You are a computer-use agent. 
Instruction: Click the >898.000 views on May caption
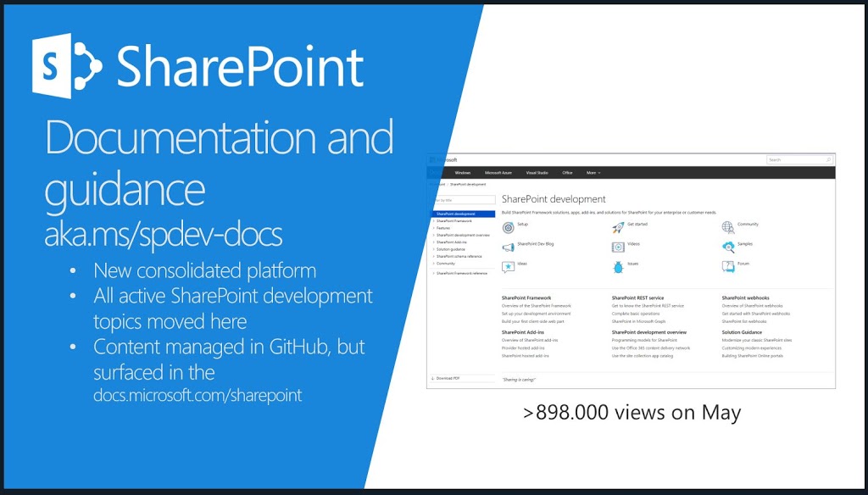pyautogui.click(x=632, y=413)
